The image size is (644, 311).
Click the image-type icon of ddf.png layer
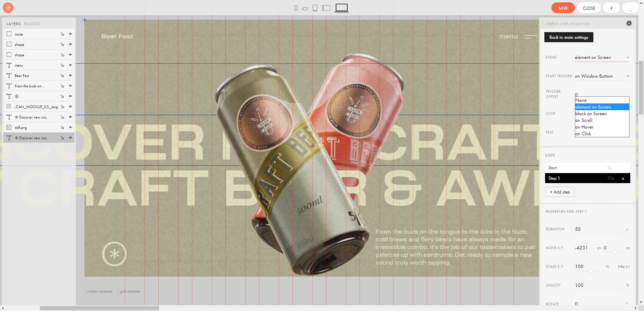pyautogui.click(x=9, y=127)
